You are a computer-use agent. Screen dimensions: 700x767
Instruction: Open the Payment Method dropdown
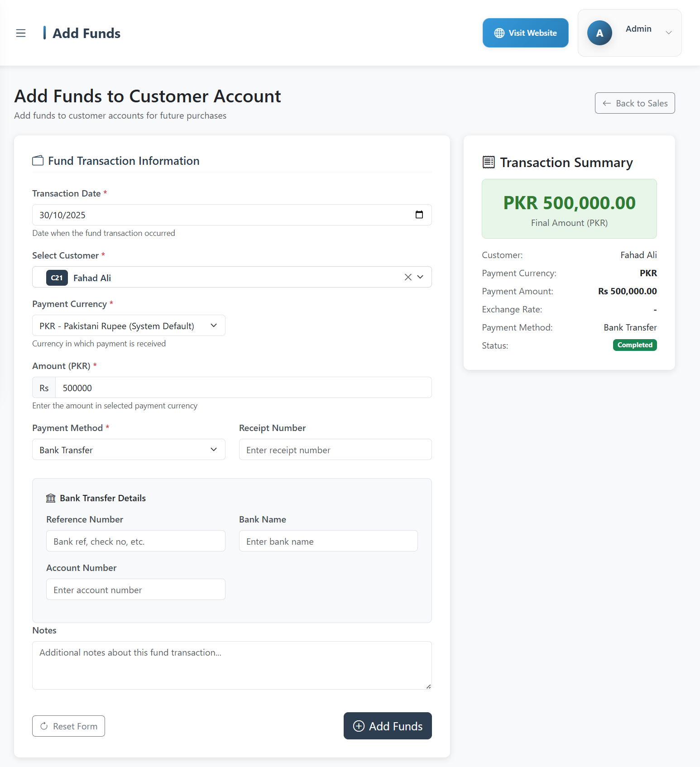coord(129,450)
